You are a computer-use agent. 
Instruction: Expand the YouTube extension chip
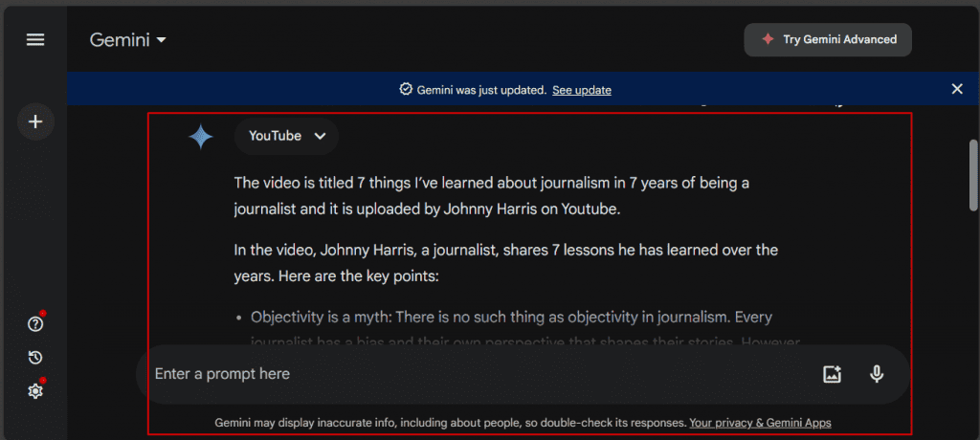click(286, 136)
